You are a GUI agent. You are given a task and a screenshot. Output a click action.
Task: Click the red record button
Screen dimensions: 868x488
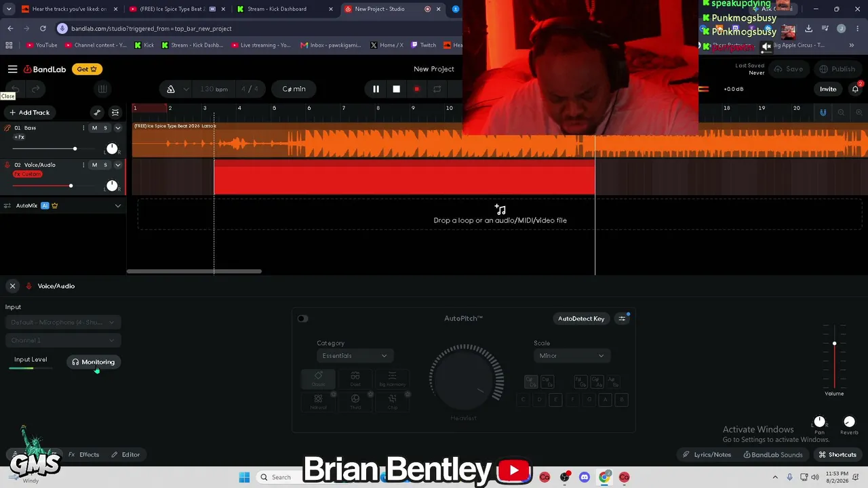click(416, 89)
